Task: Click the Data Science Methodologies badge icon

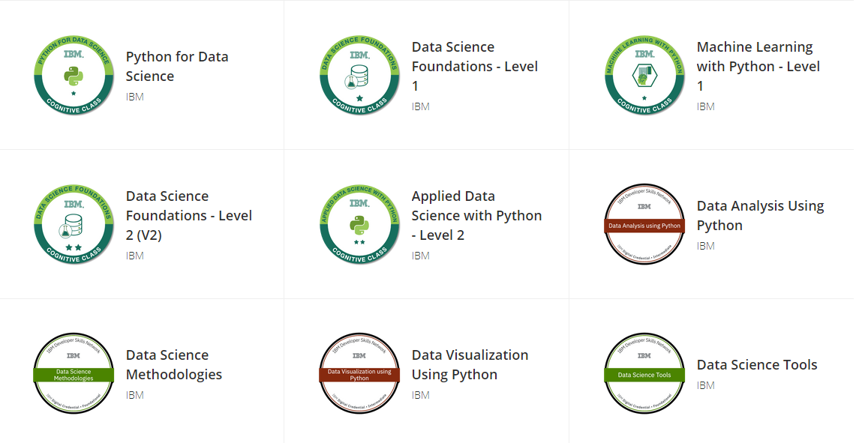Action: point(74,374)
